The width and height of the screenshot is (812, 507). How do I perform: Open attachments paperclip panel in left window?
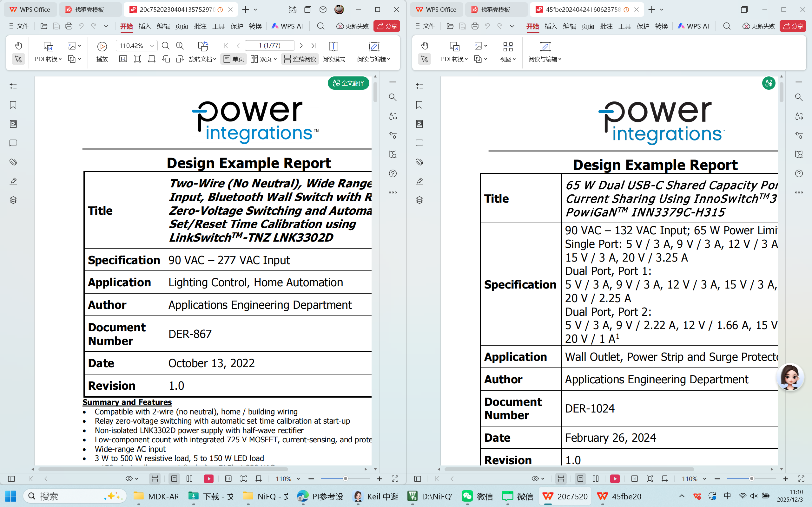[x=13, y=162]
